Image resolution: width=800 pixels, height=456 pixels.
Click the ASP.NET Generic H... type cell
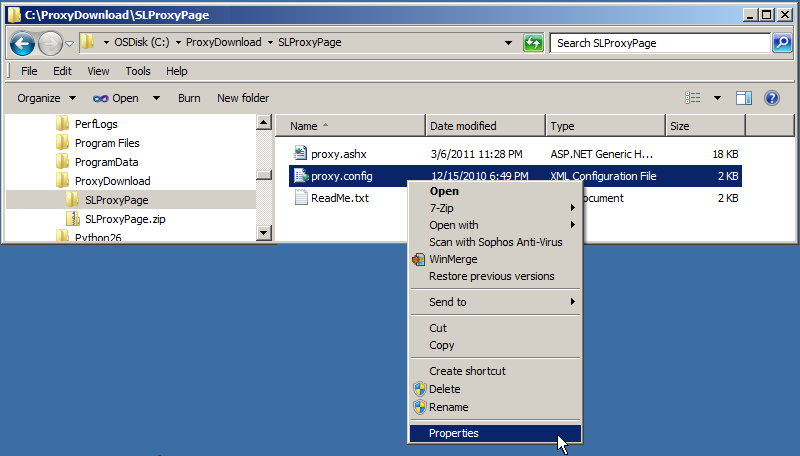point(602,154)
